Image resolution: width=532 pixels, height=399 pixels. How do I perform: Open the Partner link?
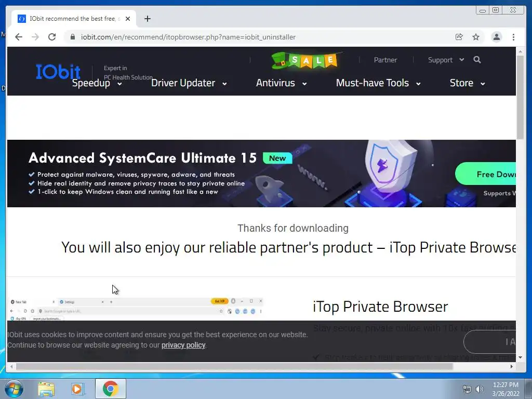(385, 60)
